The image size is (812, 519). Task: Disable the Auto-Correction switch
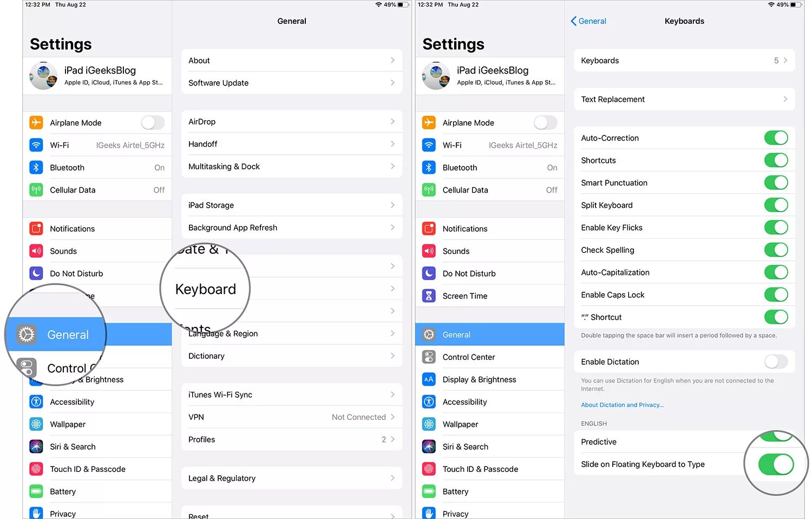click(x=776, y=138)
